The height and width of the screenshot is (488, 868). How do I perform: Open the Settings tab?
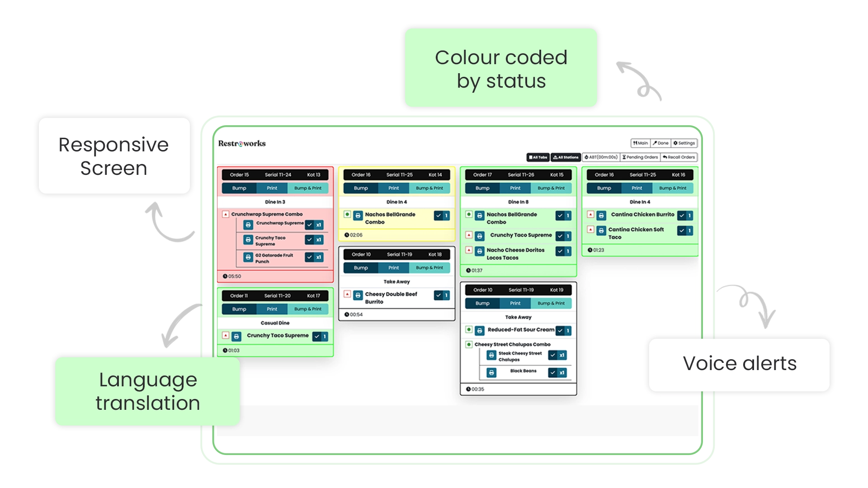pos(684,143)
